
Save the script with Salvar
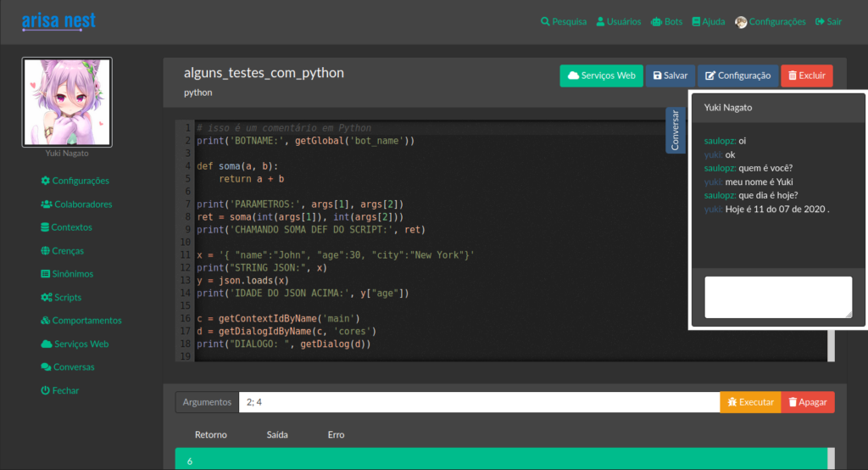click(x=670, y=76)
